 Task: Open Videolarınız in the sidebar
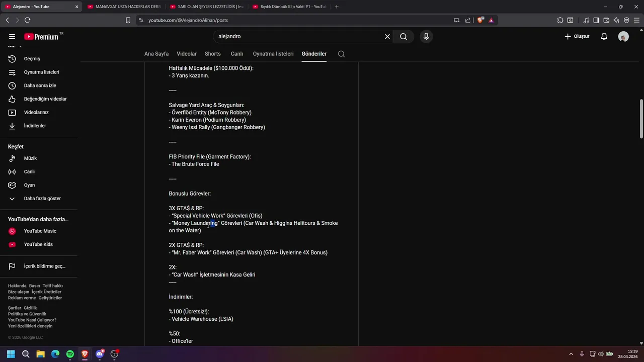[39, 112]
